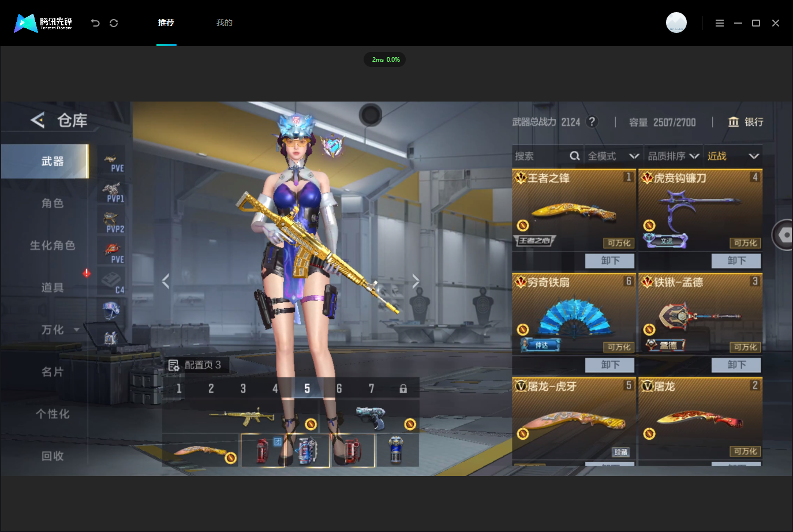Select the gold rifle primary weapon slot
The height and width of the screenshot is (532, 793).
click(x=241, y=417)
